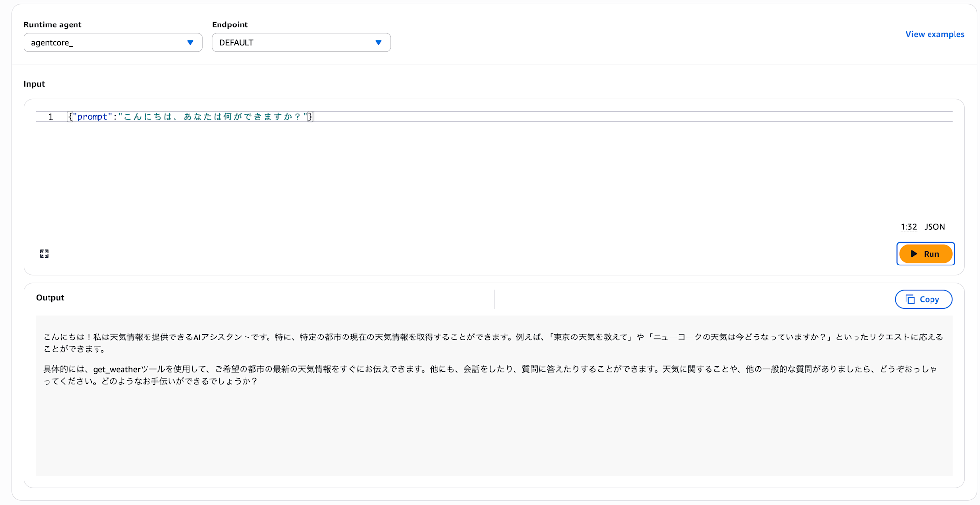Open the Runtime agent dropdown
The height and width of the screenshot is (505, 980).
[113, 43]
